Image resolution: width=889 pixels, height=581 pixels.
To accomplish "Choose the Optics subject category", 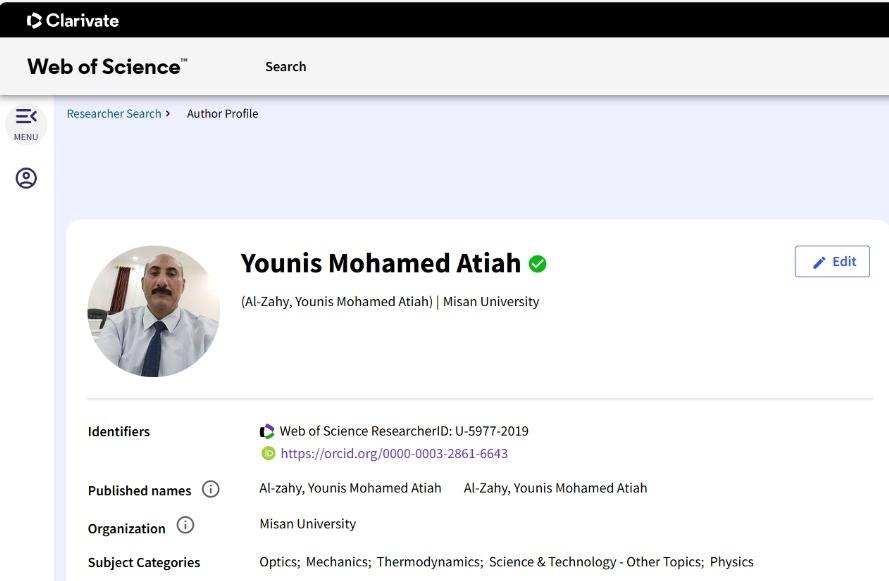I will tap(278, 562).
